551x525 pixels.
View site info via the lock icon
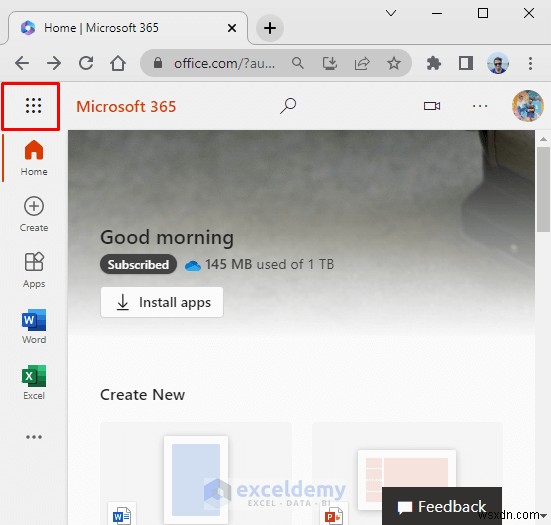(158, 63)
